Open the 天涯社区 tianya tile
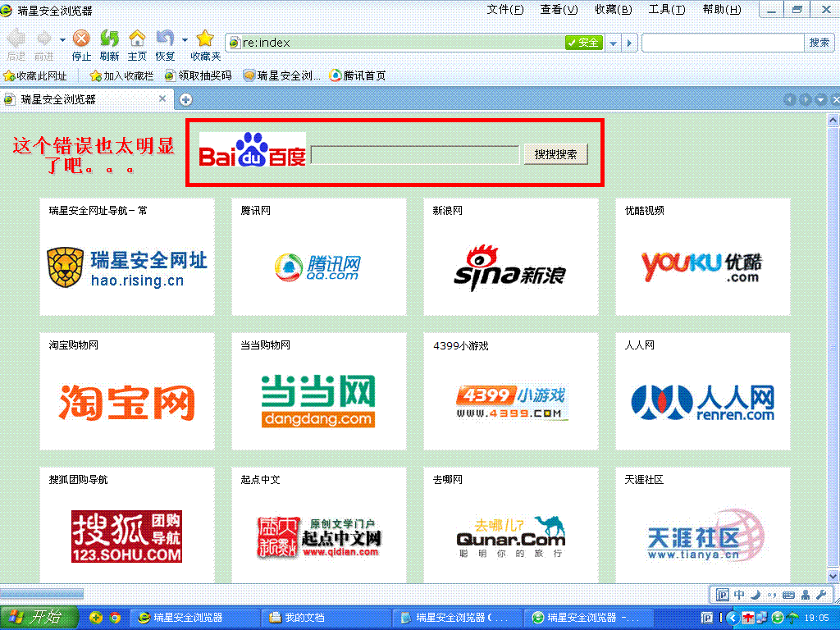Screen dimensions: 840x630 pyautogui.click(x=703, y=525)
